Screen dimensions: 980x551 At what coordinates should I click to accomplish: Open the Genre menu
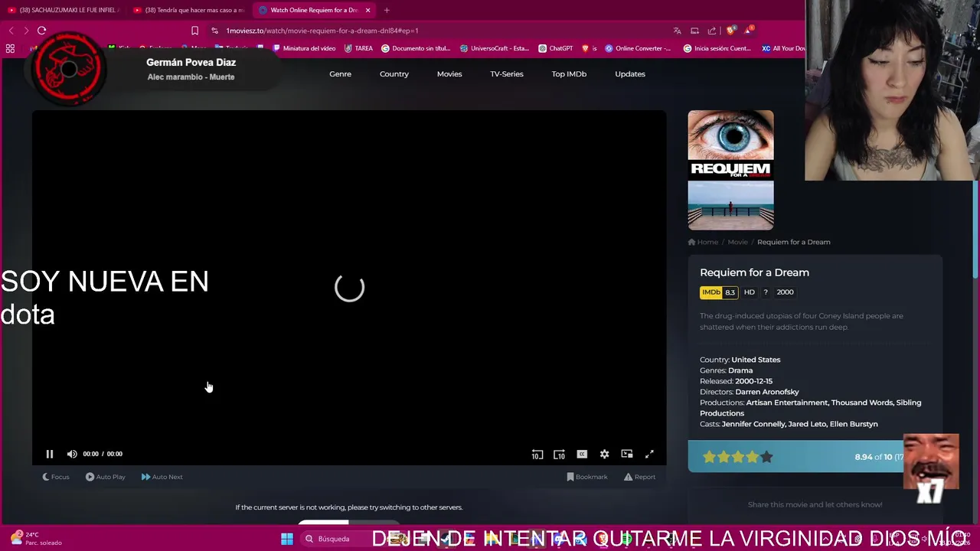click(x=341, y=73)
